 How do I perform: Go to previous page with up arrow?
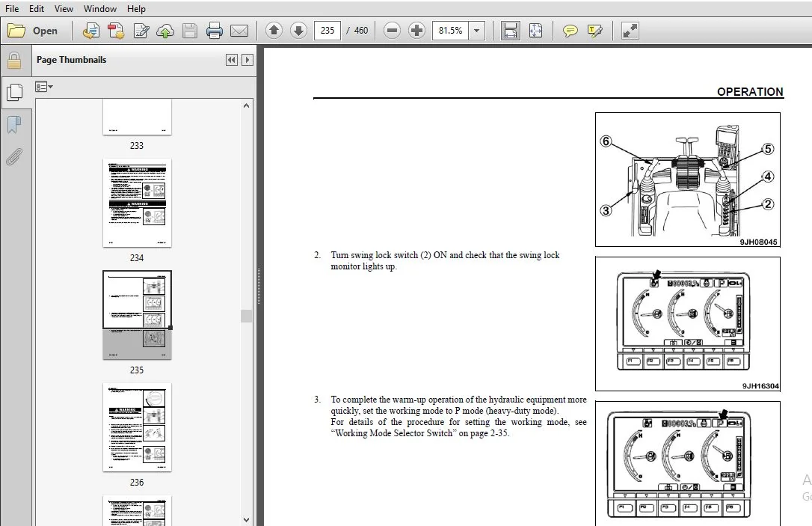[274, 31]
